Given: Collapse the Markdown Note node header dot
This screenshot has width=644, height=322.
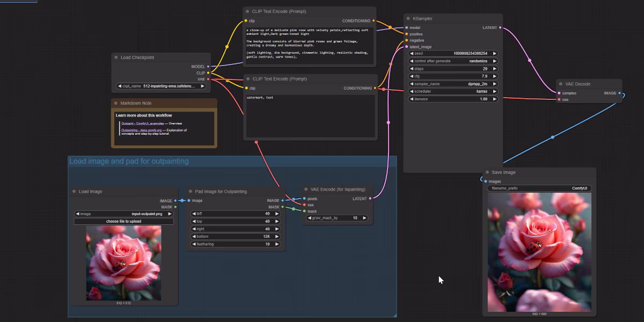Looking at the screenshot, I should click(116, 103).
